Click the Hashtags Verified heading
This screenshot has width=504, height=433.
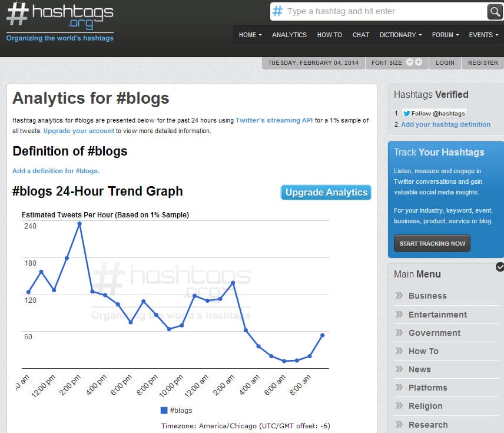[x=431, y=94]
